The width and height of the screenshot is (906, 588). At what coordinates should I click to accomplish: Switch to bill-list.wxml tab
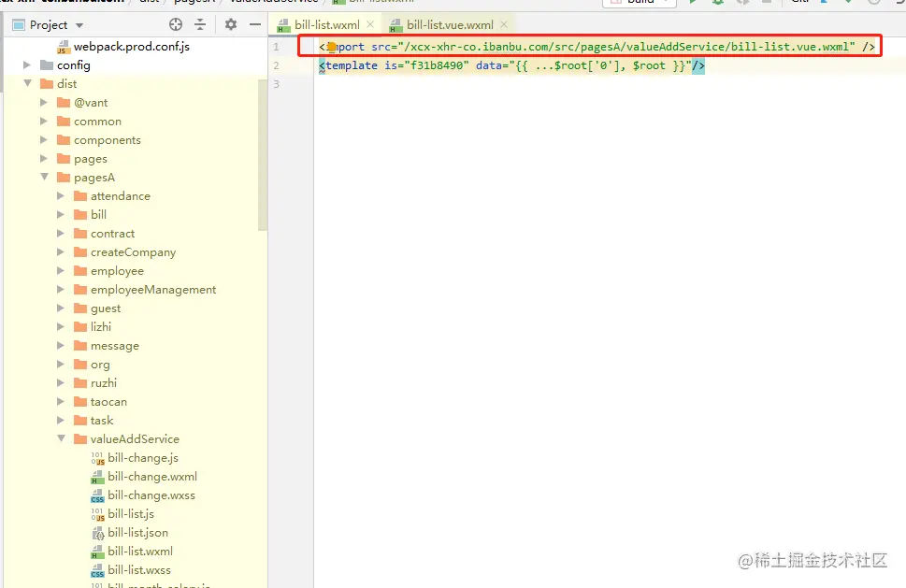326,25
